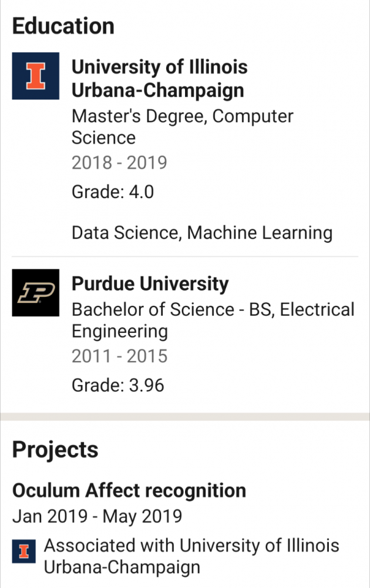The height and width of the screenshot is (588, 370).
Task: Click the Projects section heading
Action: click(55, 450)
